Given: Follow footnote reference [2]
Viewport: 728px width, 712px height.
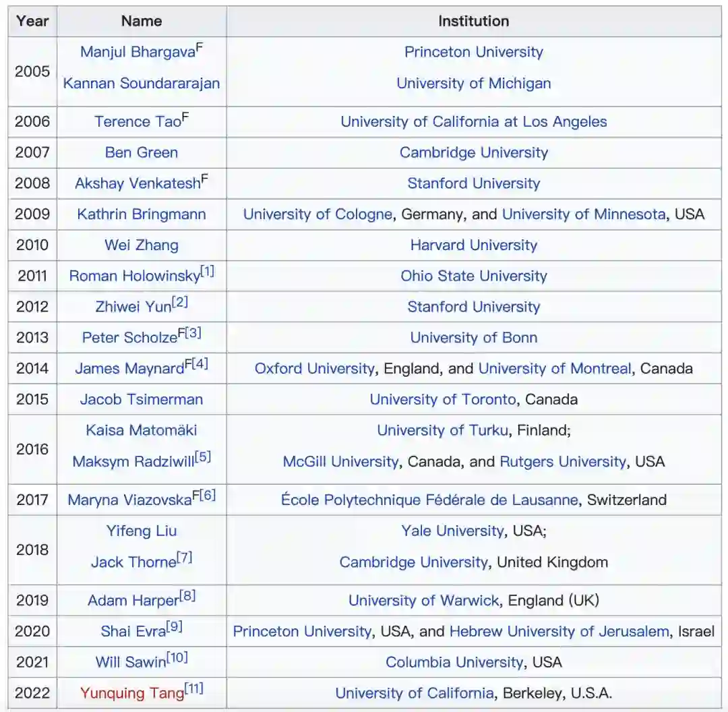Looking at the screenshot, I should click(x=180, y=302).
